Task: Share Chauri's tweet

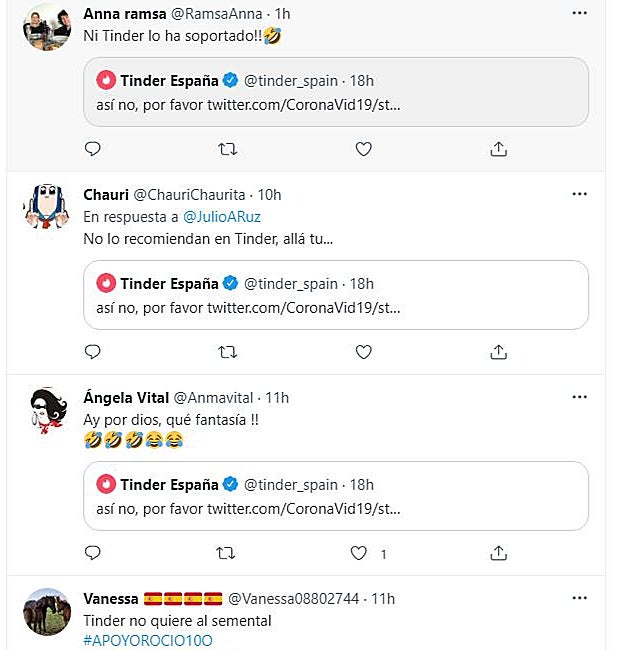Action: point(498,352)
